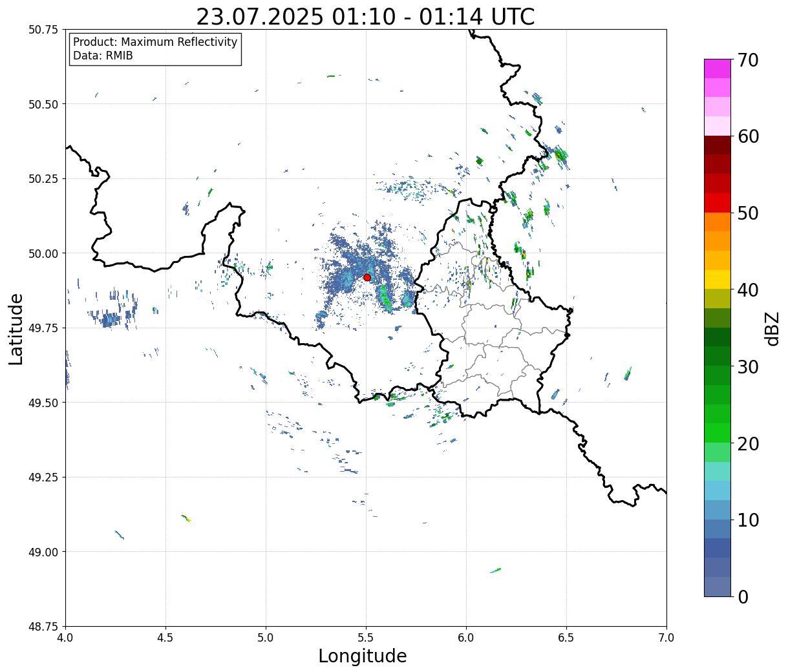Click colorbar tick label 30
Image resolution: width=788 pixels, height=672 pixels.
coord(748,367)
